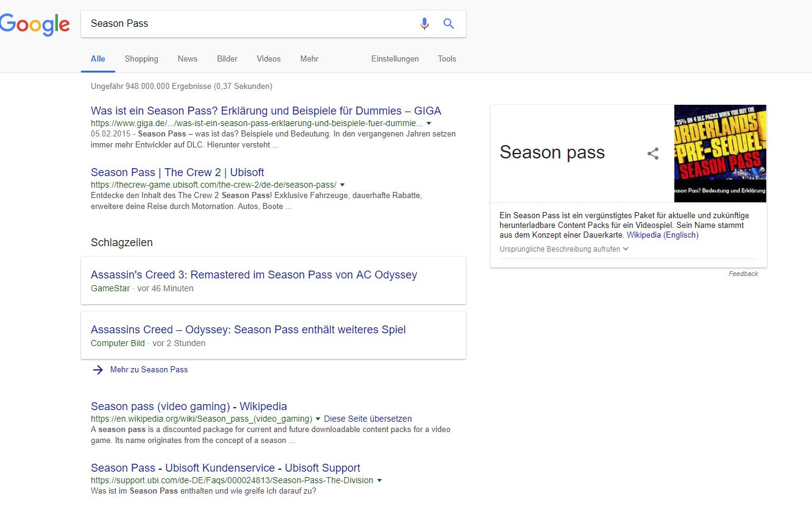Expand dropdown arrow beside en.wikipedia.org URL
The height and width of the screenshot is (507, 812).
click(318, 419)
